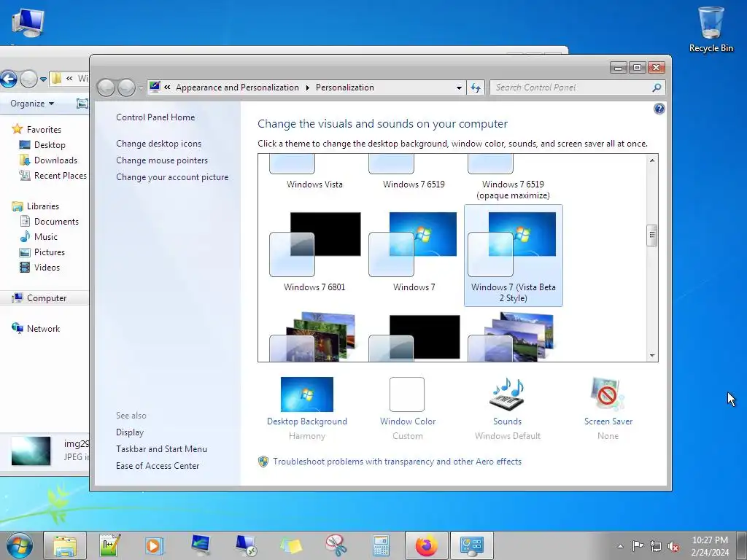Open Windows Explorer from the taskbar
The width and height of the screenshot is (747, 560).
(65, 545)
